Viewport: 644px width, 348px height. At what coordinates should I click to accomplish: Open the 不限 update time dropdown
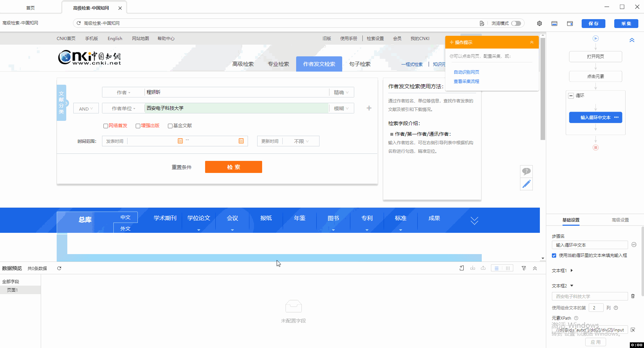(301, 141)
